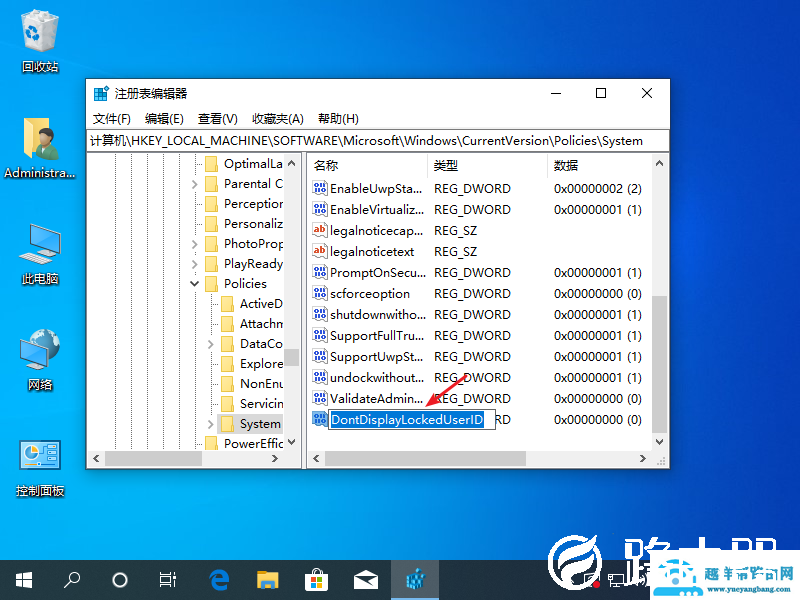Click the undockwithout... DWORD value icon
Screen dimensions: 800x600
coord(319,377)
